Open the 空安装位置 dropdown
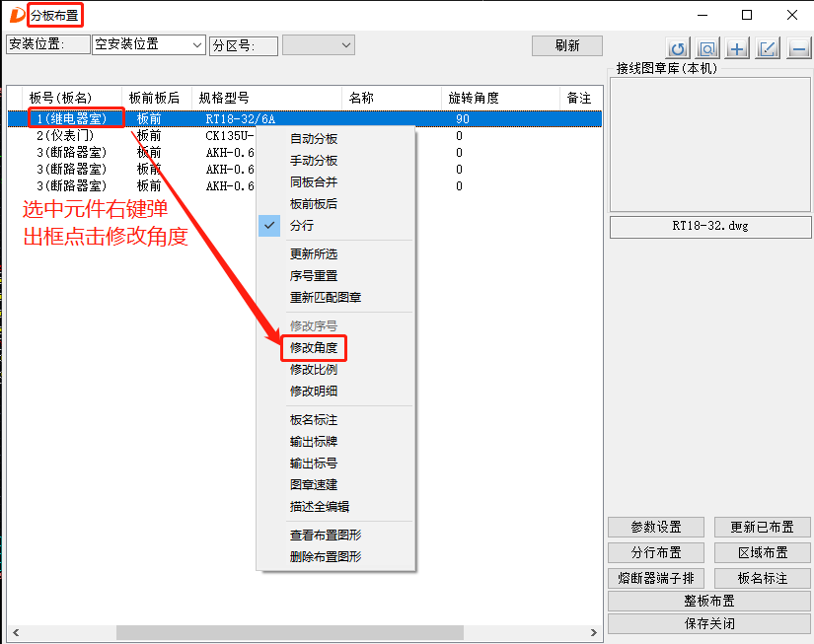 click(x=149, y=44)
